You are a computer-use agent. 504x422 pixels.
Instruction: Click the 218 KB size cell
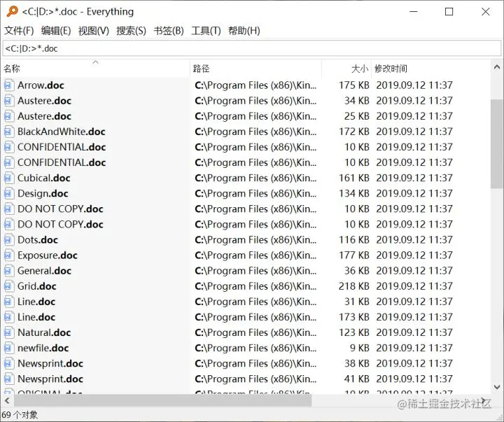pyautogui.click(x=354, y=286)
